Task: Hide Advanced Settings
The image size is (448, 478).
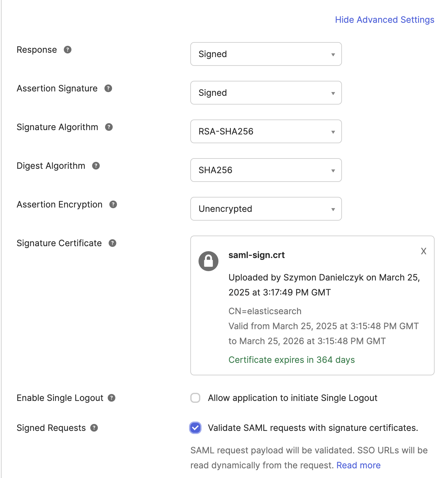Action: click(x=384, y=20)
